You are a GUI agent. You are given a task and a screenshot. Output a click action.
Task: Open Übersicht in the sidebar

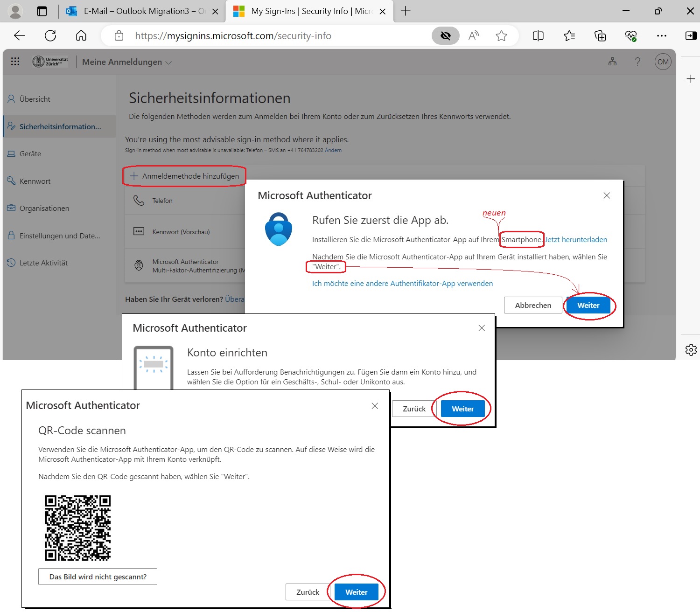coord(35,99)
